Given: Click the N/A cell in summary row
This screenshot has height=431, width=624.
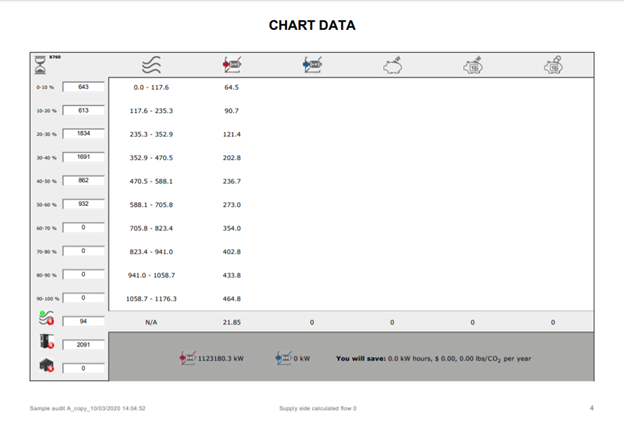Looking at the screenshot, I should point(151,322).
